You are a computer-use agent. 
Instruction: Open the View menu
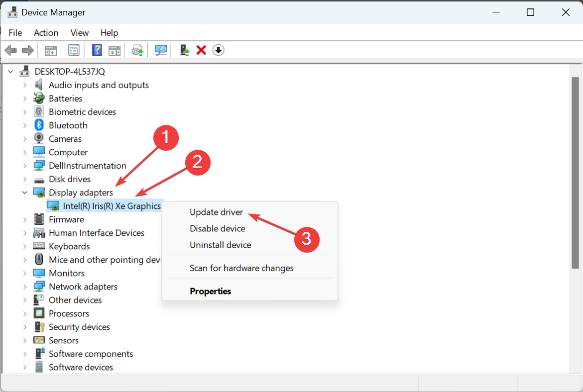click(x=80, y=33)
